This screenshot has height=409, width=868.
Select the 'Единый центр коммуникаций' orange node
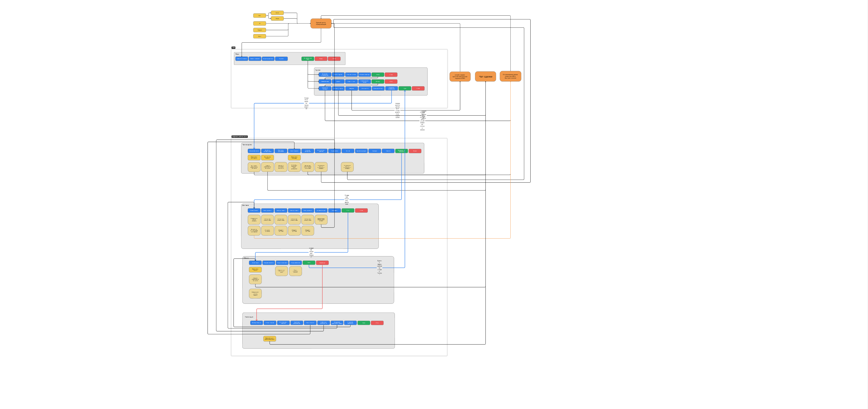click(321, 24)
